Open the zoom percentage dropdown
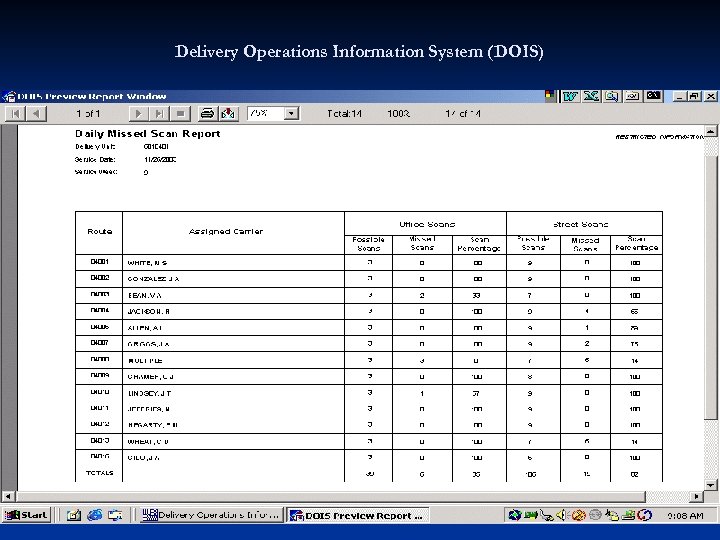The image size is (720, 540). 291,113
